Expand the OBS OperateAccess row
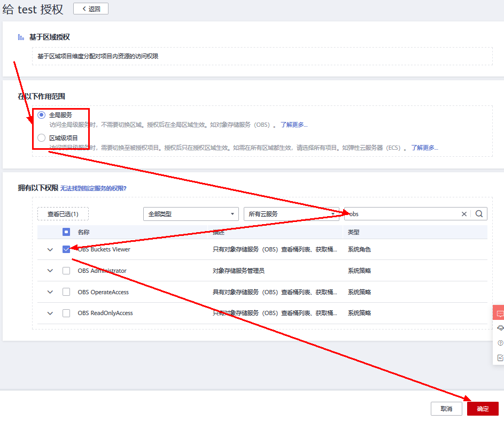The height and width of the screenshot is (421, 504). 50,292
